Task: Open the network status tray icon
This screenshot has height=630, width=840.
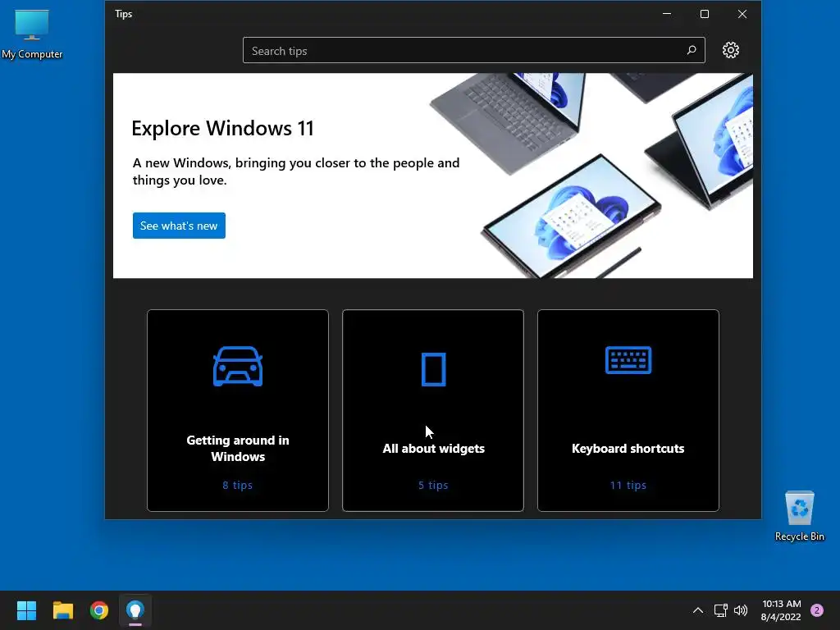Action: 720,610
